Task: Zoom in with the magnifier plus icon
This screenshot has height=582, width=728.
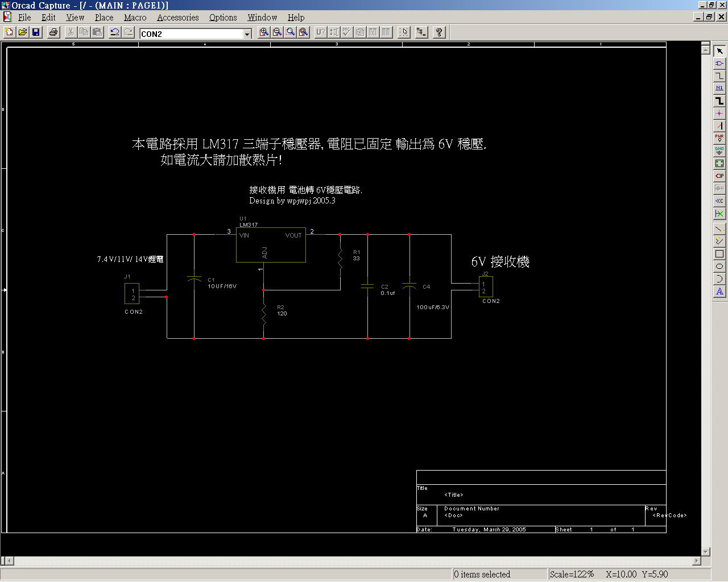Action: point(264,32)
